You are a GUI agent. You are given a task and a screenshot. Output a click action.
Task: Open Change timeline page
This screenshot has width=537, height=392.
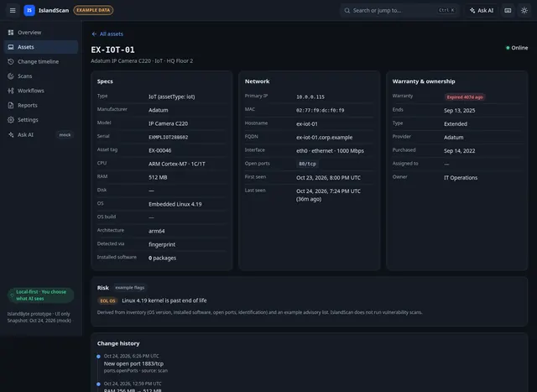tap(41, 61)
